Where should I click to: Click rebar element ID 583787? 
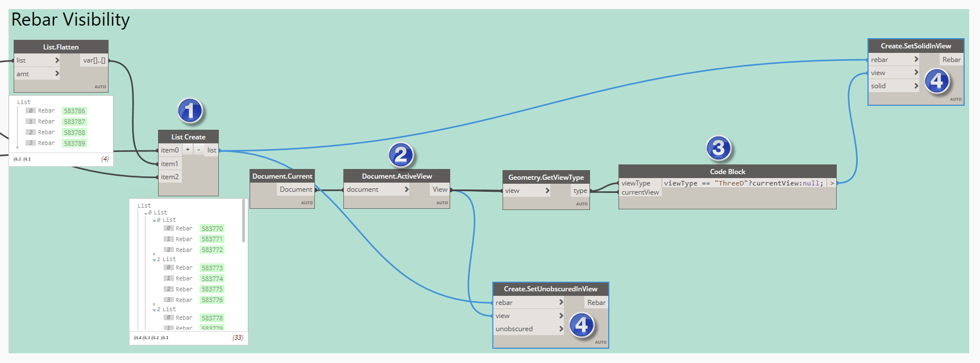pos(74,122)
